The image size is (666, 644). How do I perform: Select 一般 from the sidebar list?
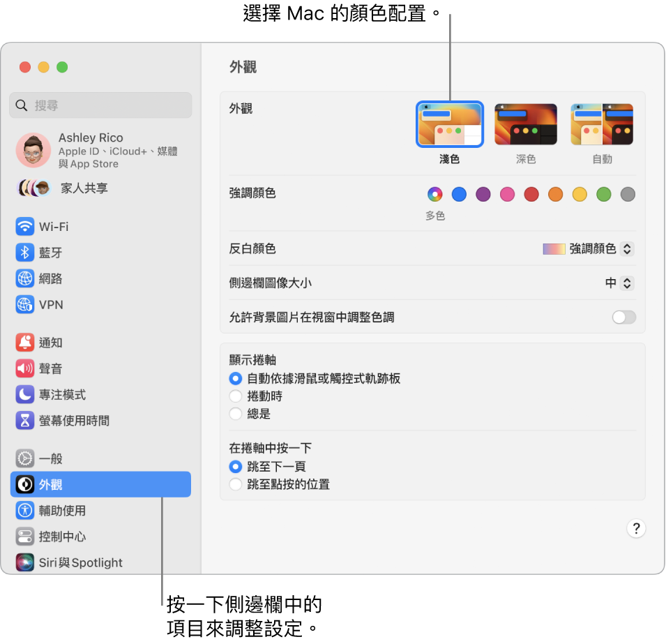pyautogui.click(x=47, y=458)
